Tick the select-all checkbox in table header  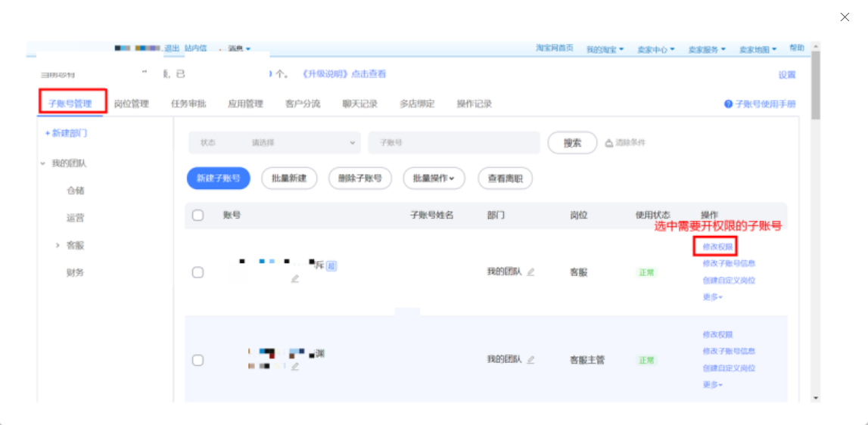click(198, 216)
